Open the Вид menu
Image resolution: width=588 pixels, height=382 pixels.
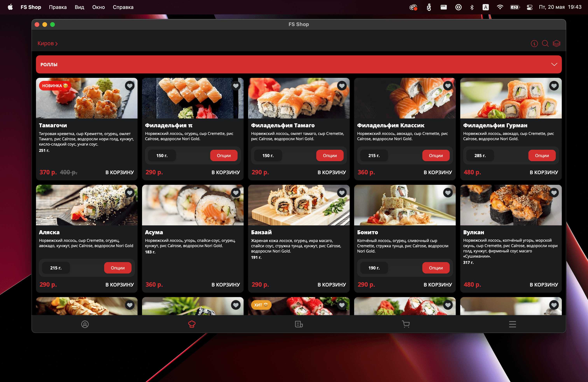coord(80,7)
